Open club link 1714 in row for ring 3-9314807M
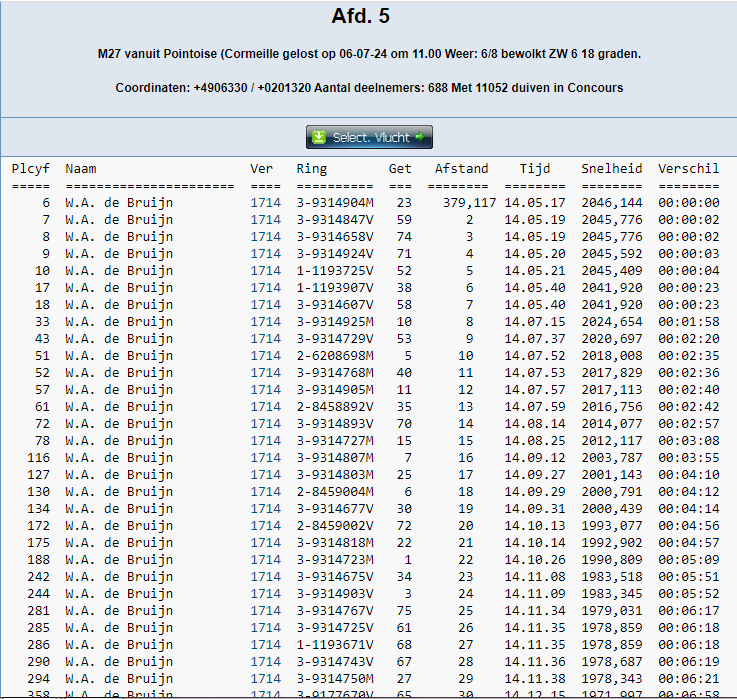 pyautogui.click(x=266, y=457)
